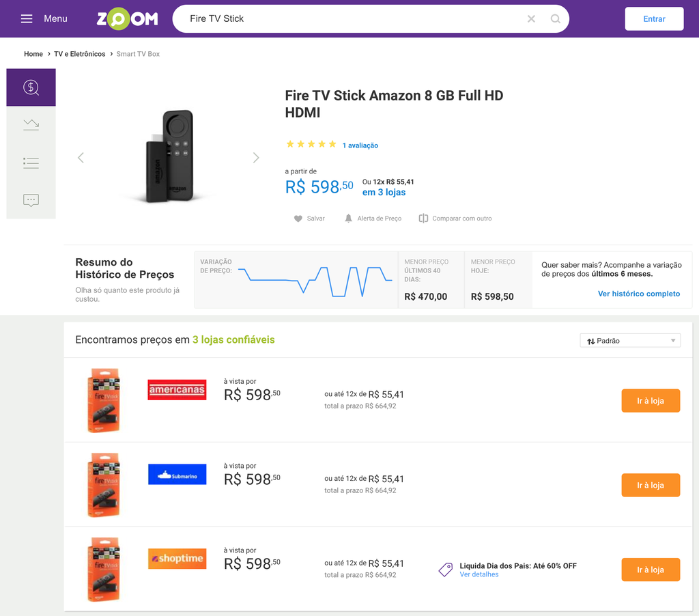Viewport: 699px width, 616px height.
Task: Navigate to TV e Eletrônicos breadcrumb
Action: [80, 54]
